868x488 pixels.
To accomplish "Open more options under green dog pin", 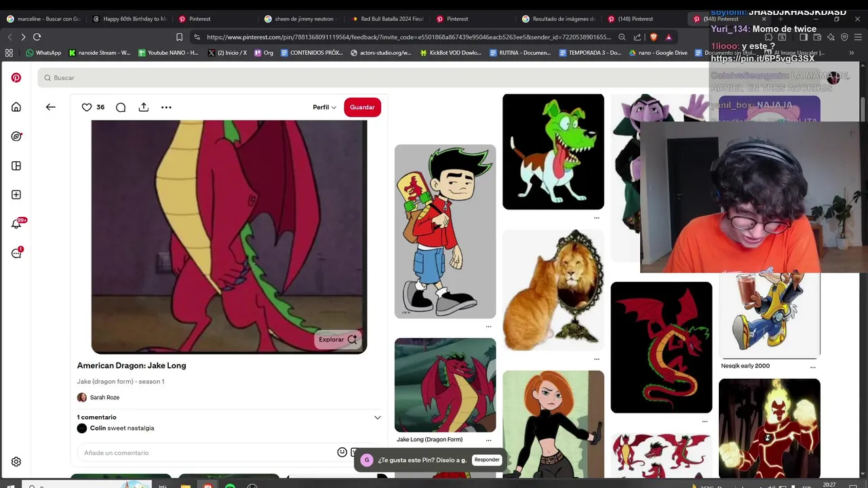I will point(597,218).
